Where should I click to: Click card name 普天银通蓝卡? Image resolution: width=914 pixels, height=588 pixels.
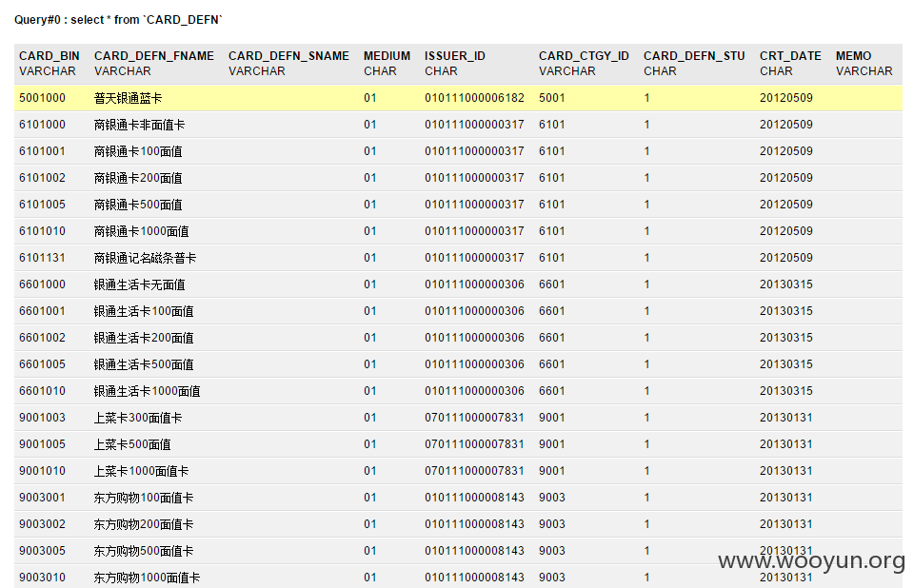pyautogui.click(x=128, y=98)
